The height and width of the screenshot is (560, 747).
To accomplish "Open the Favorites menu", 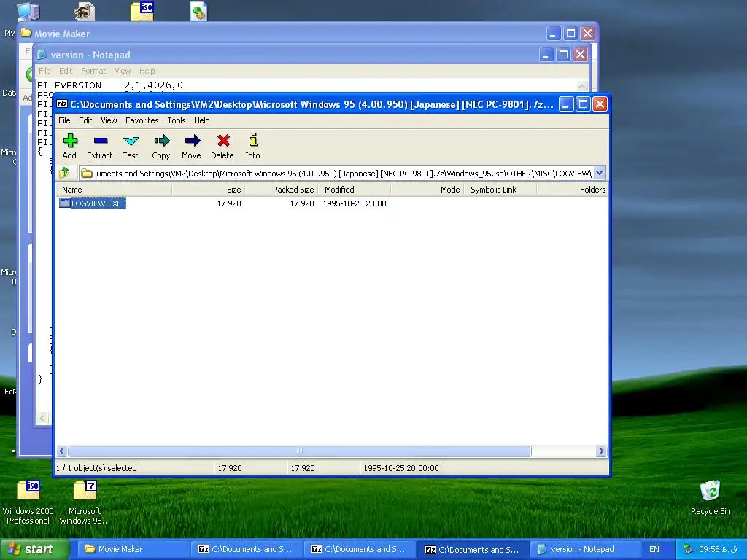I will pos(142,120).
